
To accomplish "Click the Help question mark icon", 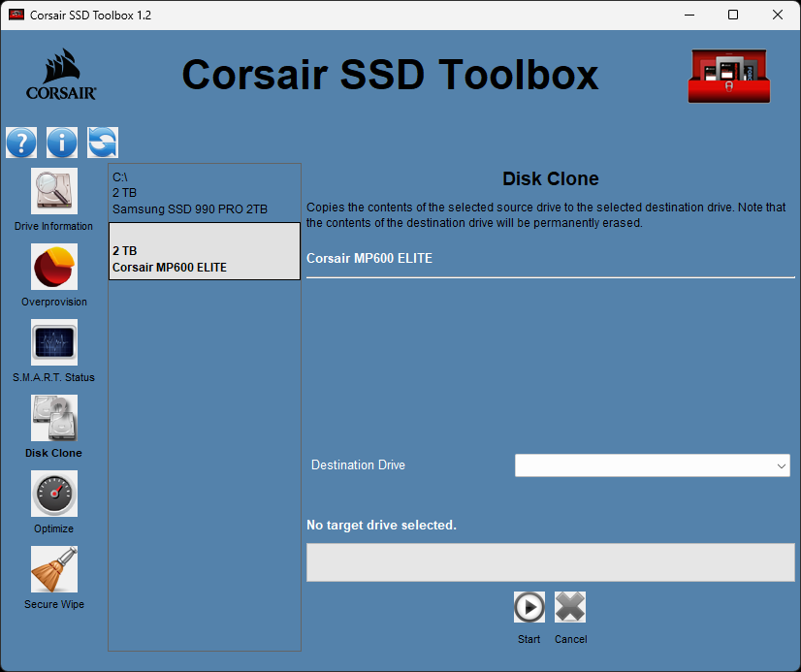I will click(x=21, y=142).
